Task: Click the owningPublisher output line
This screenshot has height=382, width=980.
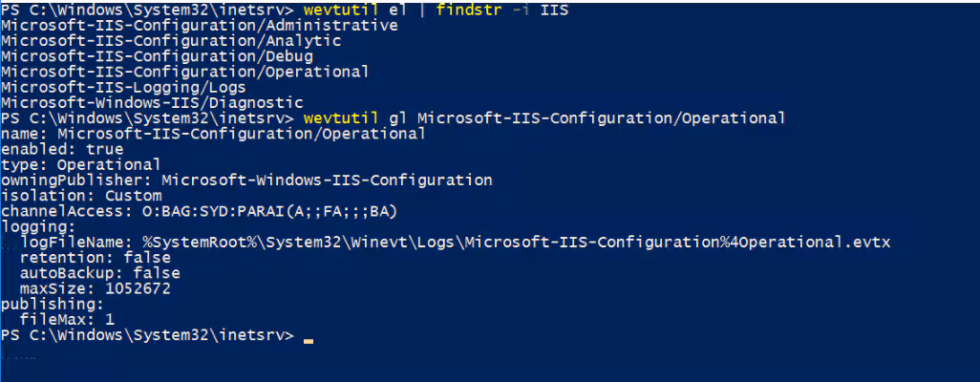Action: (x=245, y=180)
